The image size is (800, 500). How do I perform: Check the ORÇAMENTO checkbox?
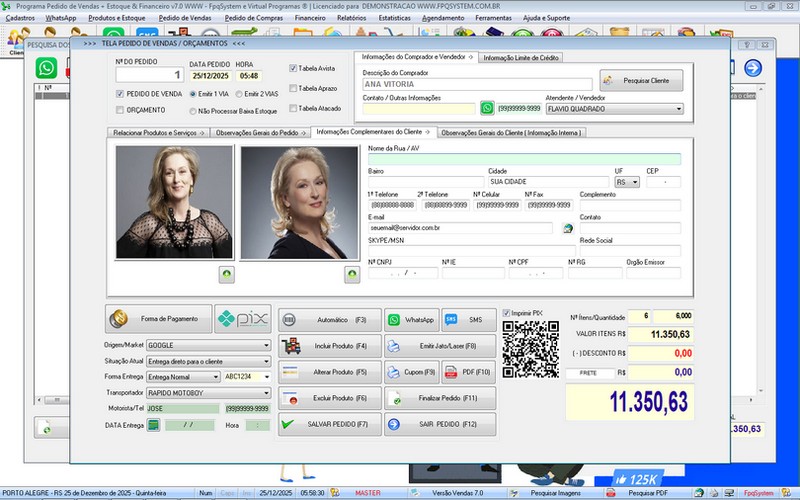tap(120, 110)
